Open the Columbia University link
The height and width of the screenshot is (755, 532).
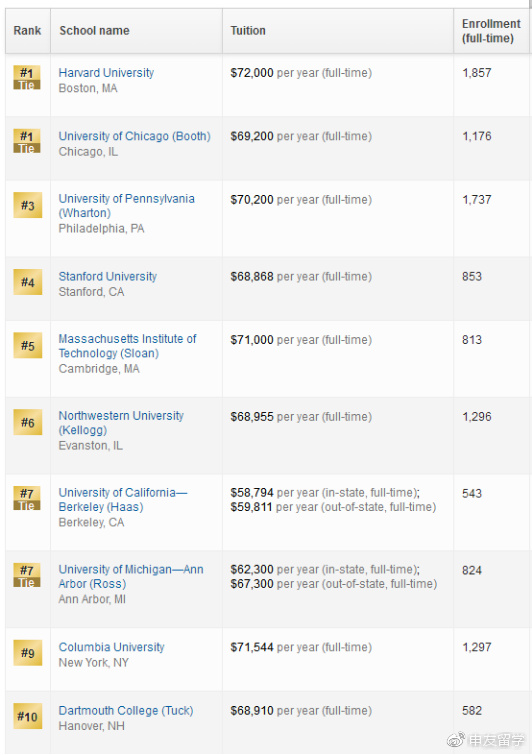tap(112, 647)
